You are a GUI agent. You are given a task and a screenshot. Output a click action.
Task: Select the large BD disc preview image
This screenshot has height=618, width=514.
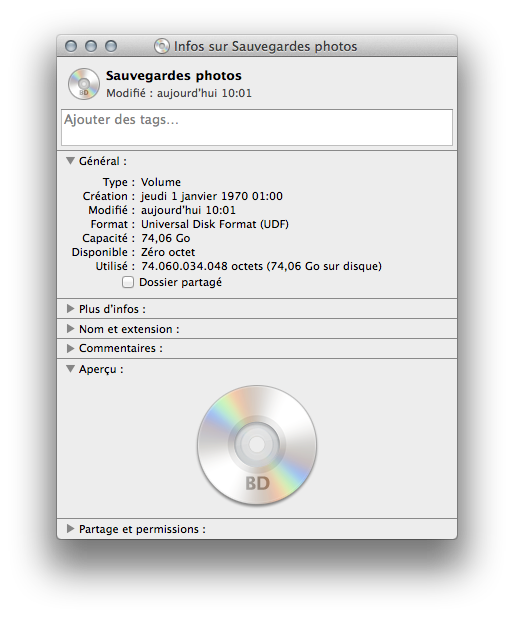(257, 445)
